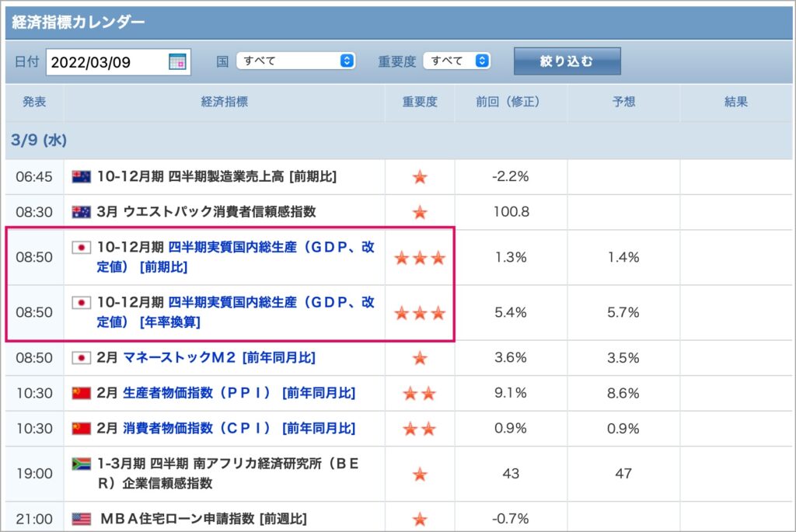Click the 絞り込む filter button
The image size is (796, 532).
[567, 61]
